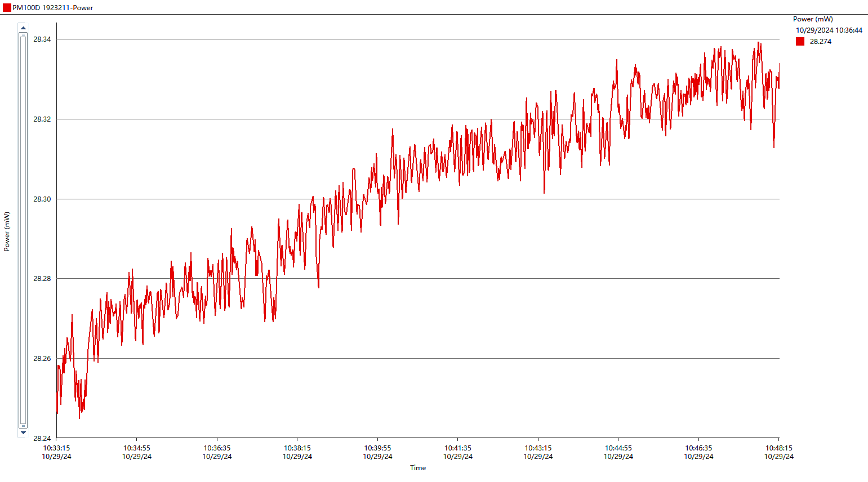Click the 28.34 y-axis tick label
Screen dimensions: 868x482
point(42,39)
